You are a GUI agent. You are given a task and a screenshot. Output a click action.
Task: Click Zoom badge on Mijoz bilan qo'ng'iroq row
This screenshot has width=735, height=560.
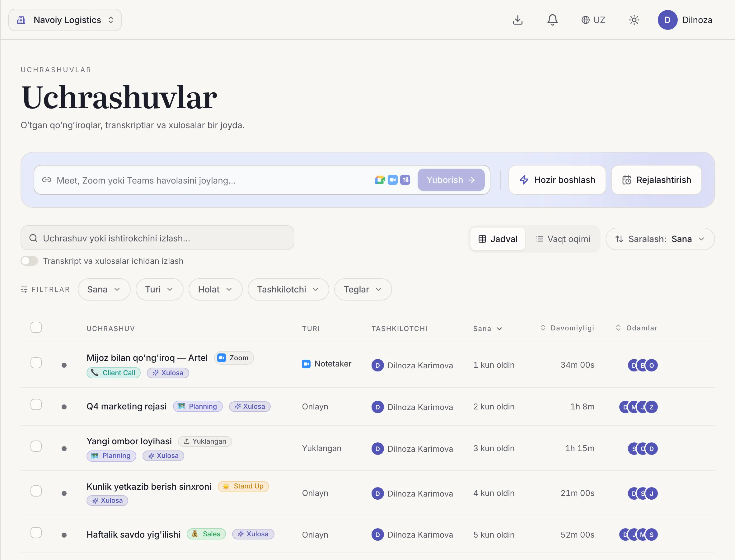click(x=234, y=358)
